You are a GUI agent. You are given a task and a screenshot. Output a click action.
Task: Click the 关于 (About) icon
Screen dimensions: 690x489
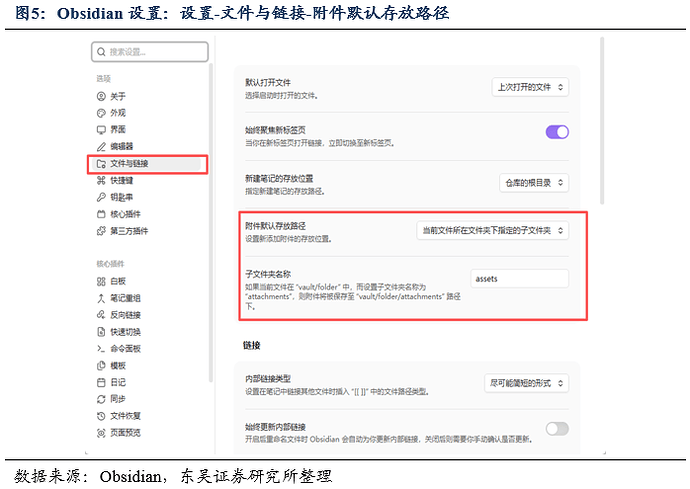coord(101,96)
